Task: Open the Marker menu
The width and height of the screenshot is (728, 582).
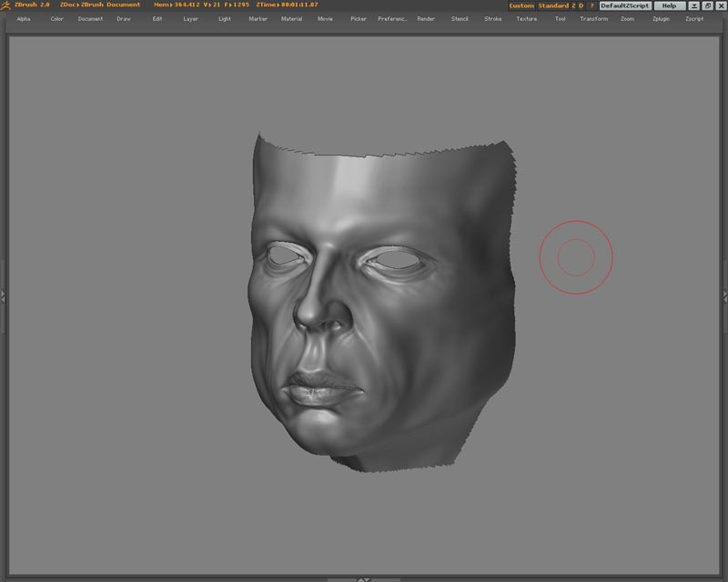Action: [258, 19]
